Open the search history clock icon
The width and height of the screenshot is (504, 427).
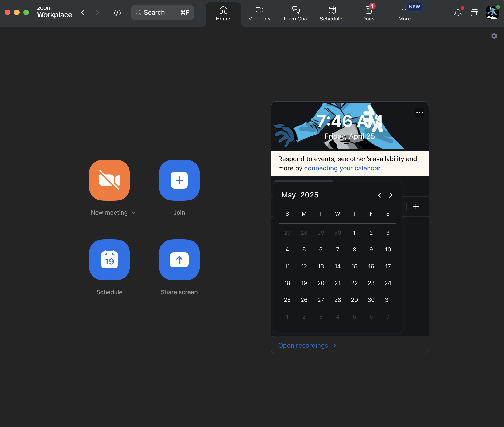[117, 13]
